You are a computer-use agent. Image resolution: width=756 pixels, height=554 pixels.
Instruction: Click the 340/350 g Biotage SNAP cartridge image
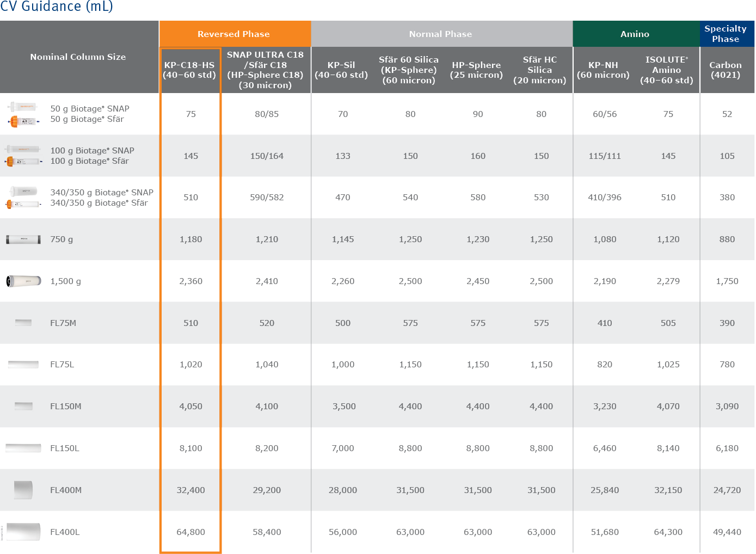[23, 191]
